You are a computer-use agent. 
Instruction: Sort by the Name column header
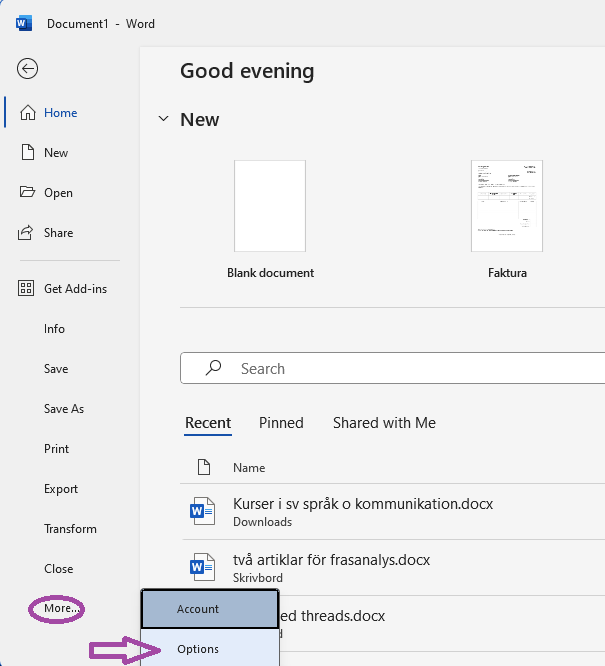pos(249,468)
